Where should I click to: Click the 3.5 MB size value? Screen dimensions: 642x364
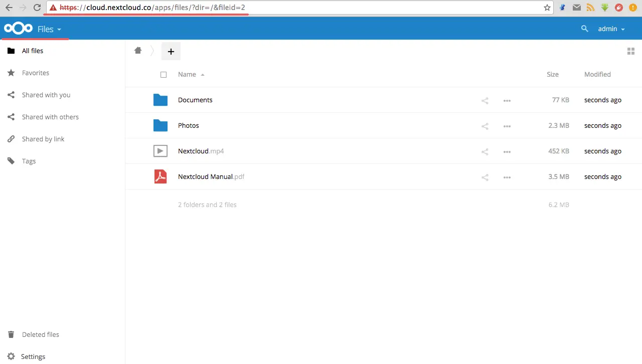pos(559,176)
